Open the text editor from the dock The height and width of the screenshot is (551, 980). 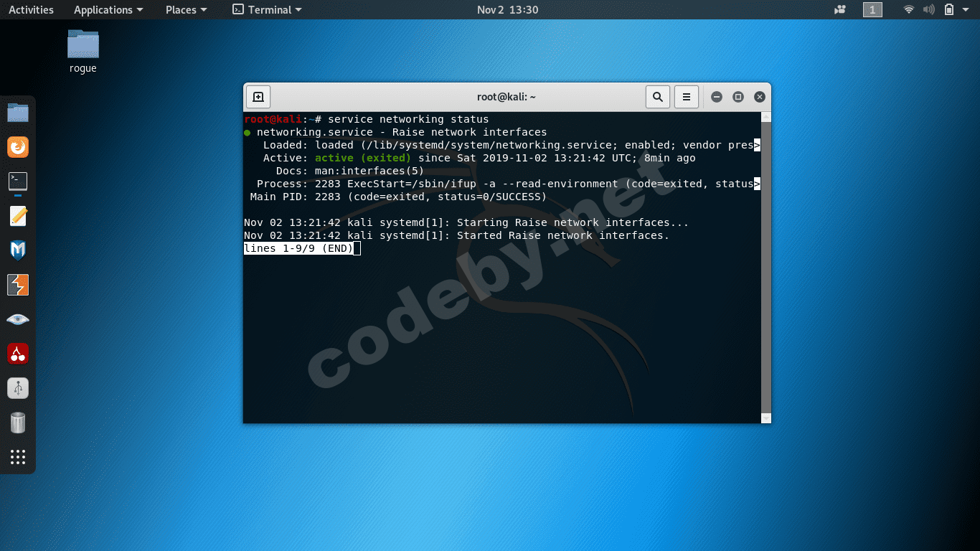click(18, 215)
